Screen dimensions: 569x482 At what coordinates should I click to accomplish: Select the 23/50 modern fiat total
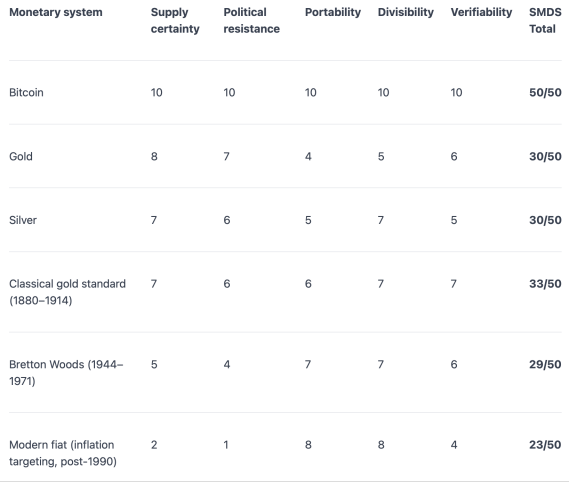(x=545, y=445)
